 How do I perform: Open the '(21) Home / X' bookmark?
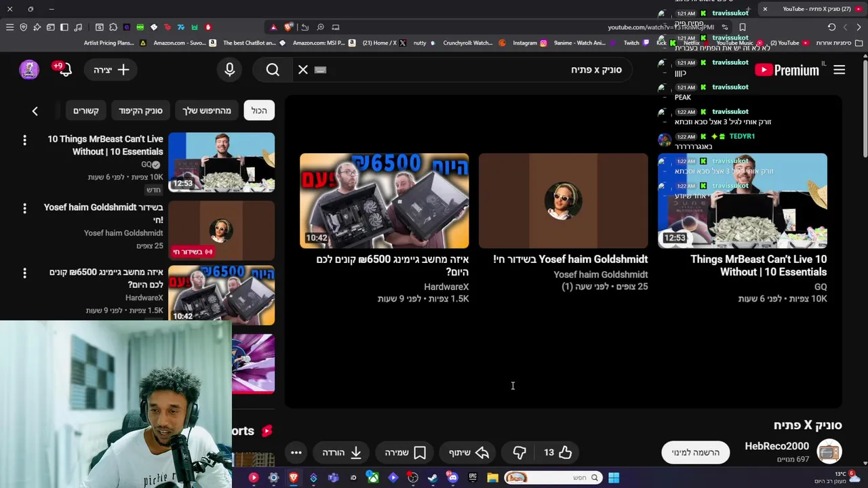384,43
